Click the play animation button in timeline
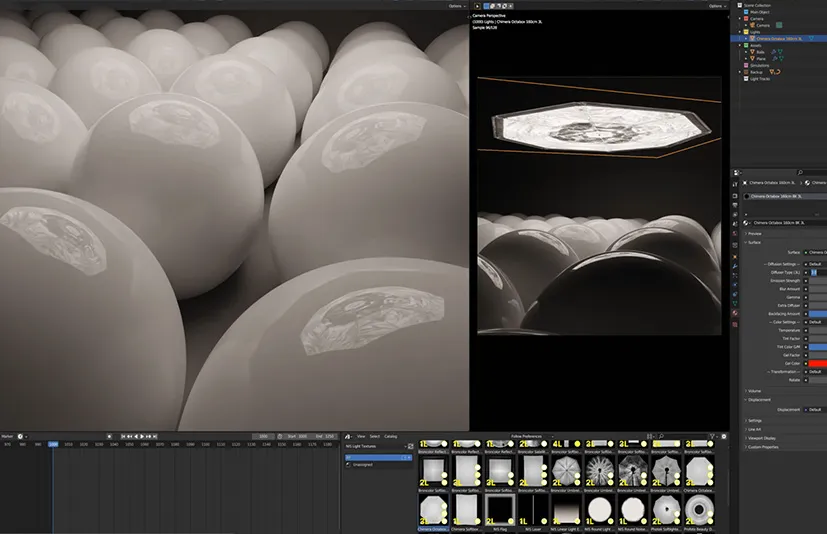The image size is (827, 534). (x=143, y=436)
